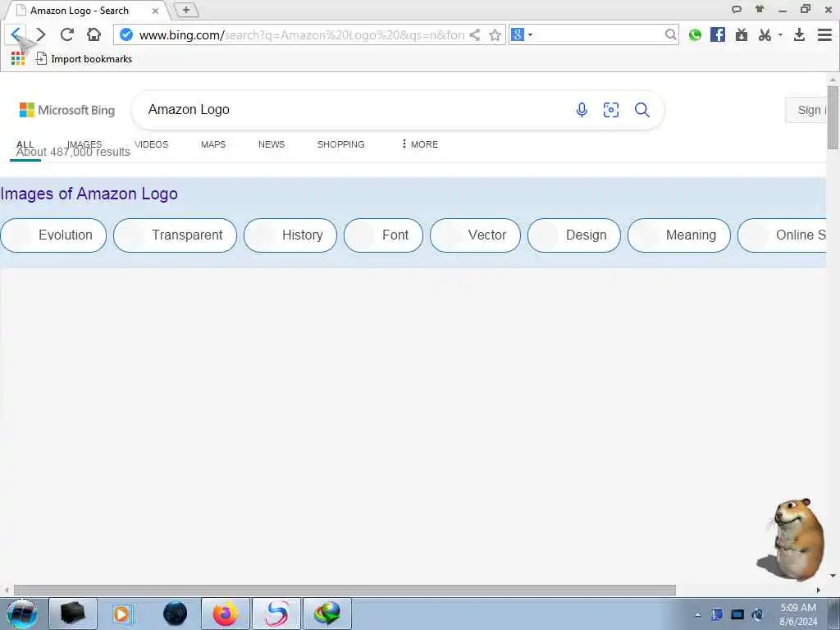This screenshot has width=840, height=630.
Task: Switch to the MAPS tab
Action: coord(213,144)
